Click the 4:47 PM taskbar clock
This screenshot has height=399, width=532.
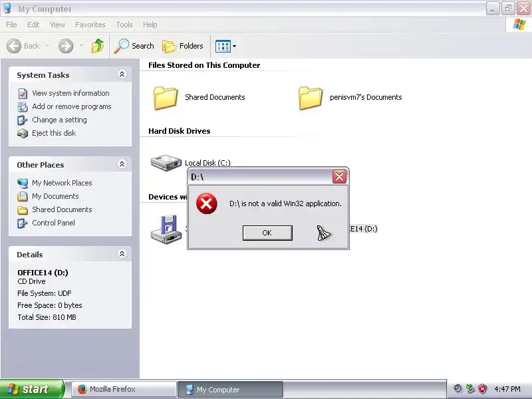tap(507, 389)
